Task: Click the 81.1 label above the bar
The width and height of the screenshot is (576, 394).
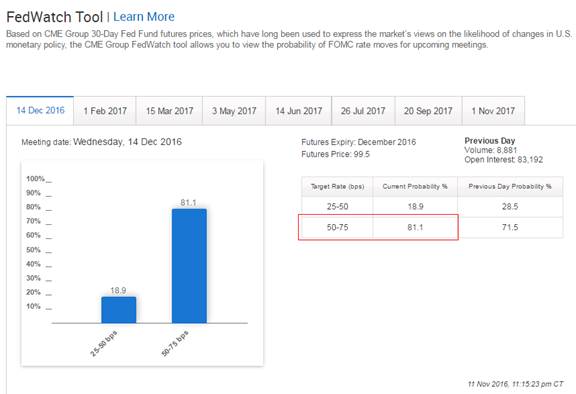Action: [188, 203]
